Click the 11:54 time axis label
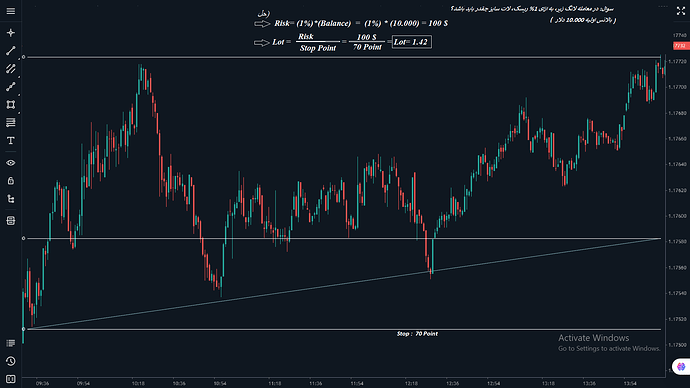 (x=357, y=383)
